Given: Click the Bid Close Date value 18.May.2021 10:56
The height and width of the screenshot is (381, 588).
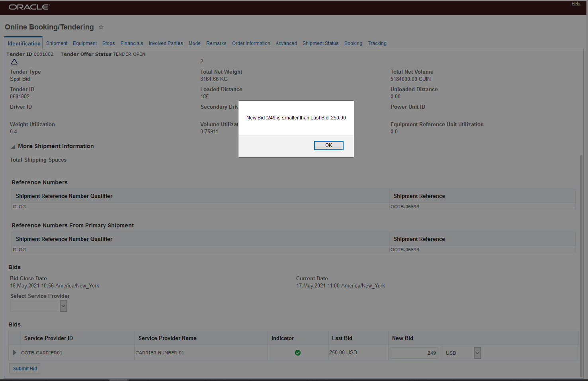Looking at the screenshot, I should pyautogui.click(x=55, y=286).
